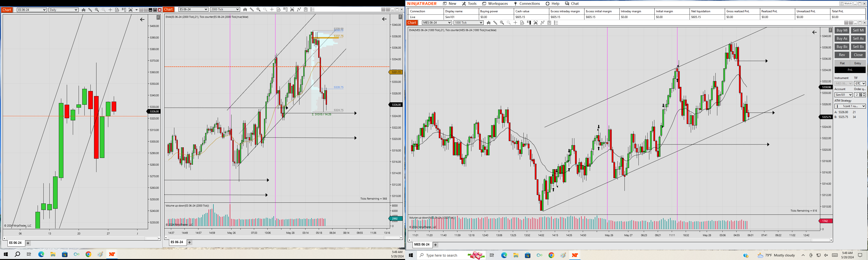Toggle crosshair in the MES chart toolbar

click(515, 23)
